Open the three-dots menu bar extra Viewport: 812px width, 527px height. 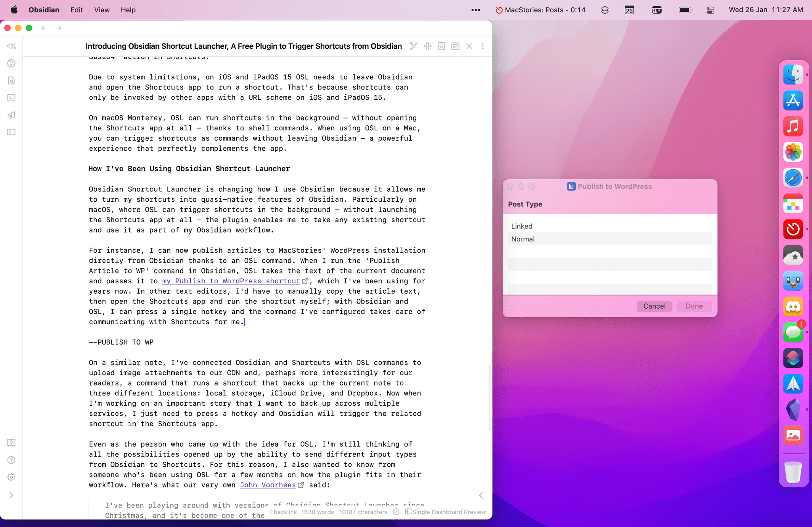click(x=476, y=10)
